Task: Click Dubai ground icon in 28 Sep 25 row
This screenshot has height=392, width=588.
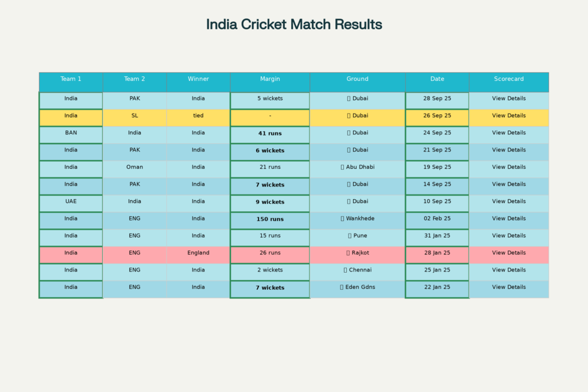Action: (349, 99)
